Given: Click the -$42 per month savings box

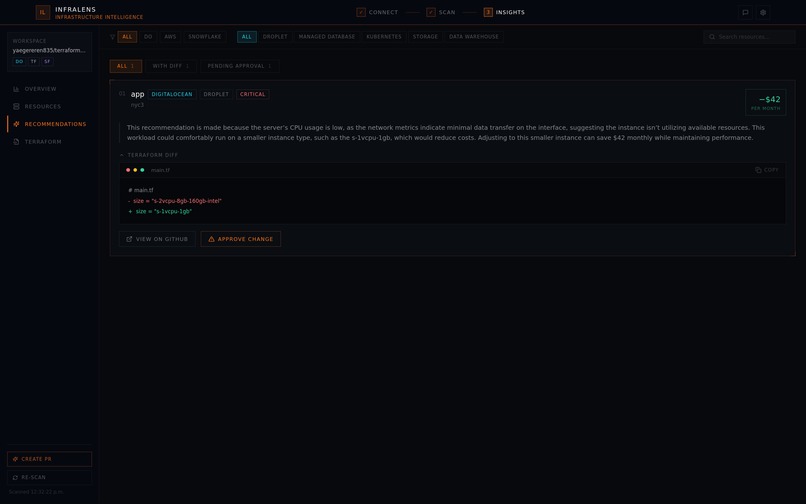Looking at the screenshot, I should 765,102.
